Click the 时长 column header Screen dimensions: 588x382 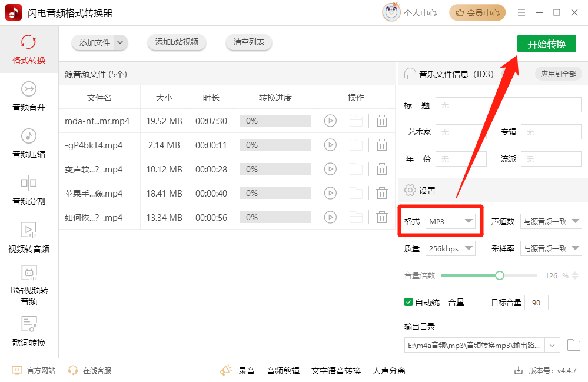point(211,98)
